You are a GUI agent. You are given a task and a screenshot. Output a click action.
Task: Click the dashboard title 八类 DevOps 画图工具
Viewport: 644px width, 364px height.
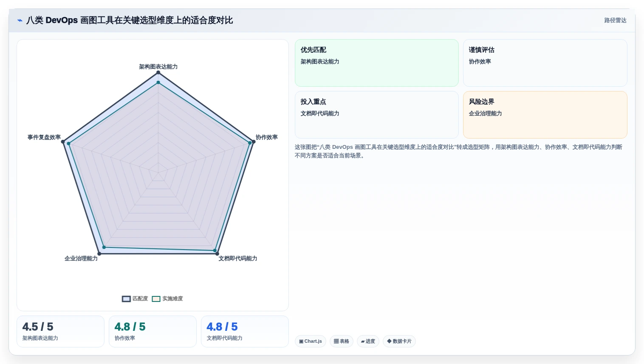[130, 20]
